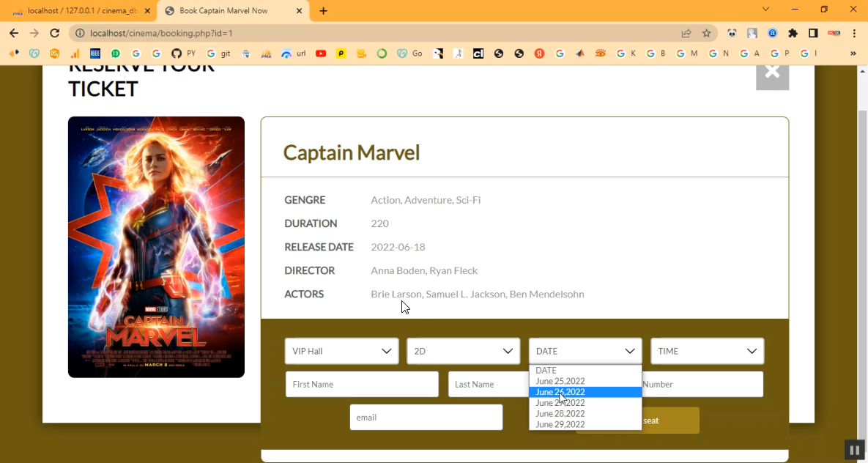
Task: Click the Captain Marvel poster image
Action: (156, 247)
